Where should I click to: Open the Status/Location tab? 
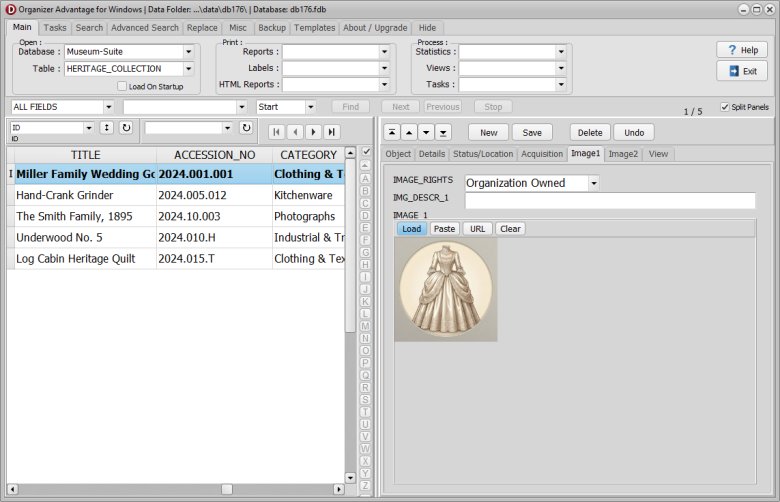483,154
